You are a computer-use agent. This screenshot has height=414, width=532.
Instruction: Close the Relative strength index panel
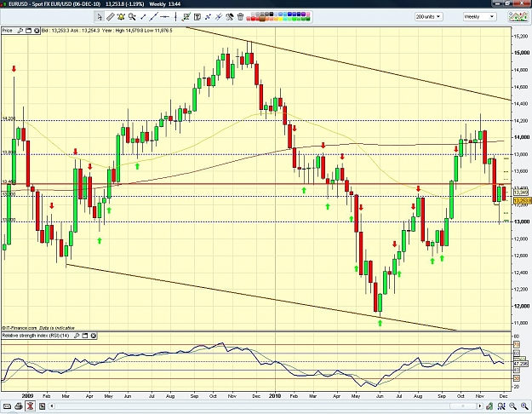(x=93, y=336)
